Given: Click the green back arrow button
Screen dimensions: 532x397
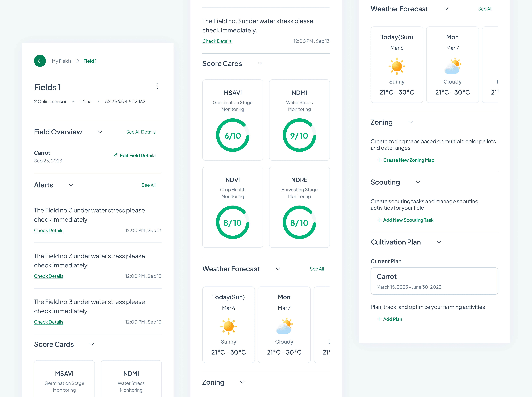Looking at the screenshot, I should [x=40, y=61].
